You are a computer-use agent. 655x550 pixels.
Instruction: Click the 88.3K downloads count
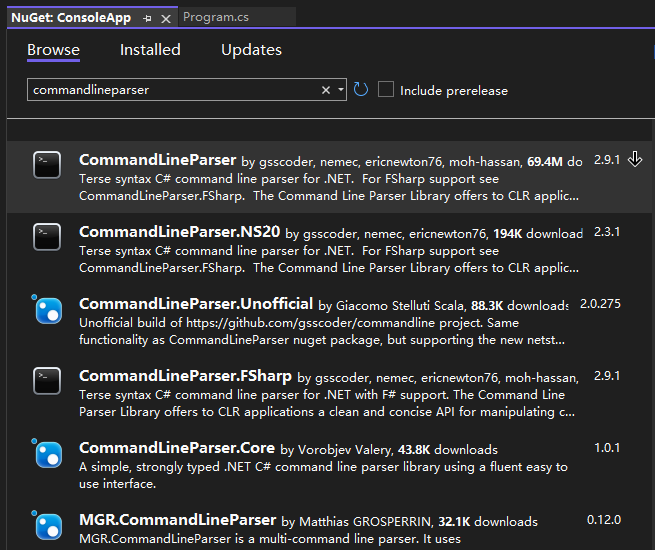(x=487, y=306)
